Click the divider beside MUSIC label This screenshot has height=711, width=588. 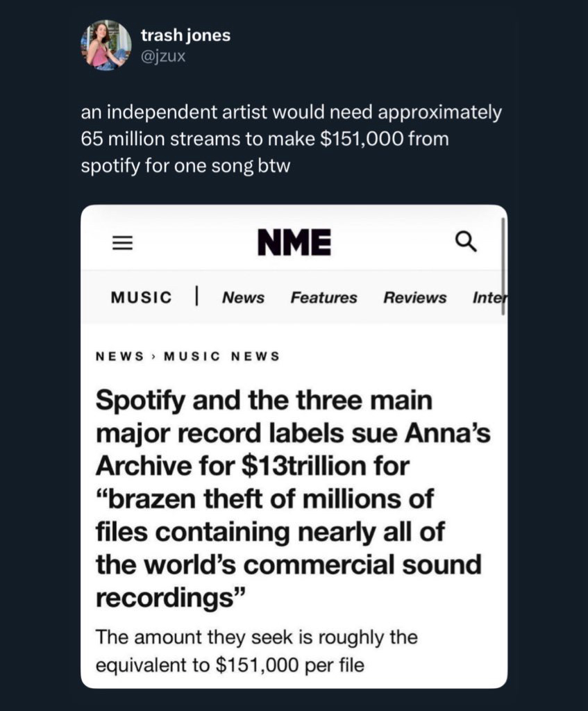[x=197, y=296]
